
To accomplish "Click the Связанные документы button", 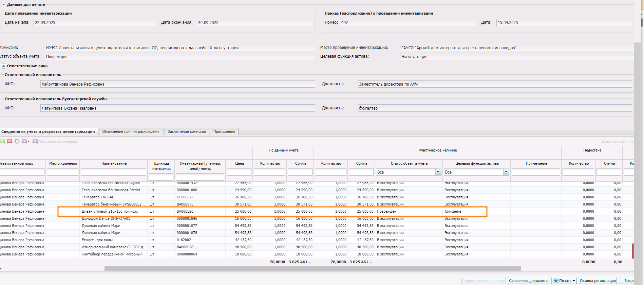I will point(528,281).
